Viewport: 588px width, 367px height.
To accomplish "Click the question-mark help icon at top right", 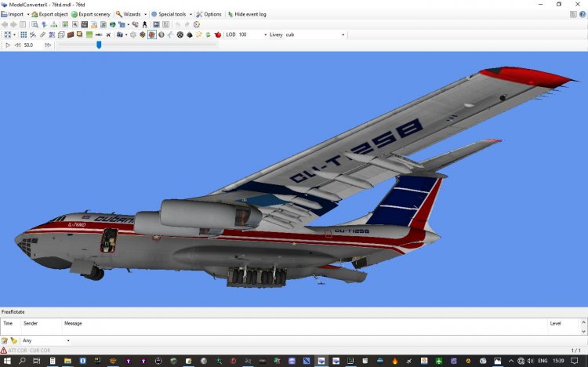I will pyautogui.click(x=583, y=14).
